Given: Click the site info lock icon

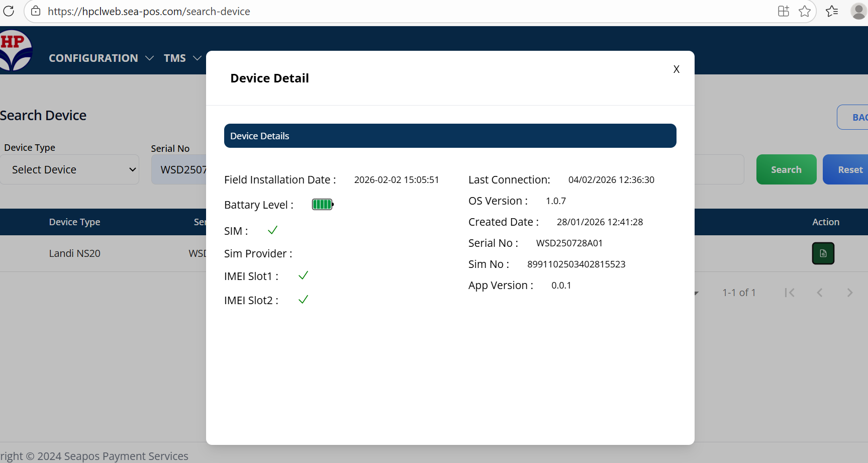Looking at the screenshot, I should click(x=36, y=11).
